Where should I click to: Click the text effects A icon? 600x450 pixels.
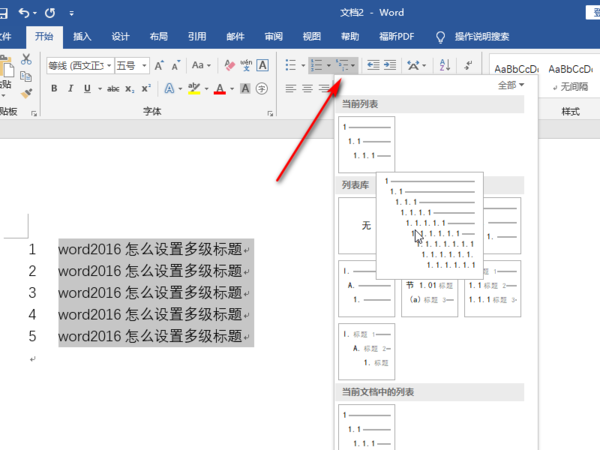click(169, 89)
